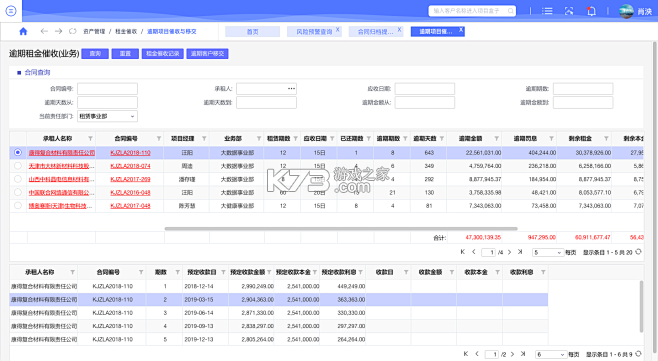Close the 合同归档提... tab with its X
This screenshot has width=658, height=361.
[400, 30]
